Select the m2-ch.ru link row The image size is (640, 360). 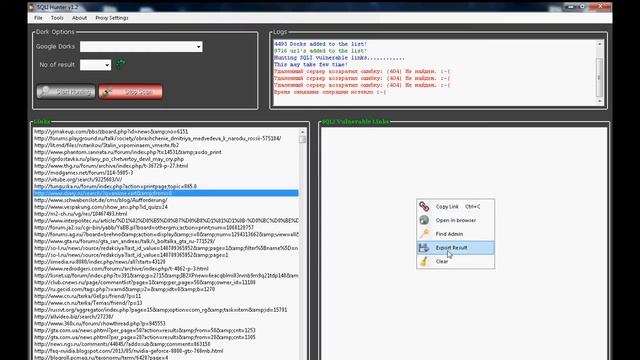[166, 214]
